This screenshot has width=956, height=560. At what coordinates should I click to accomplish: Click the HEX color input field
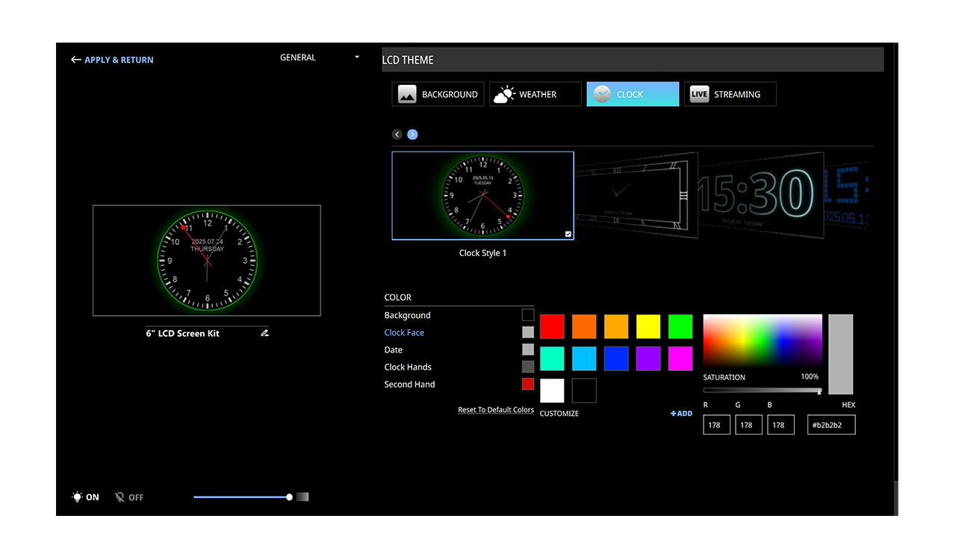pyautogui.click(x=831, y=425)
